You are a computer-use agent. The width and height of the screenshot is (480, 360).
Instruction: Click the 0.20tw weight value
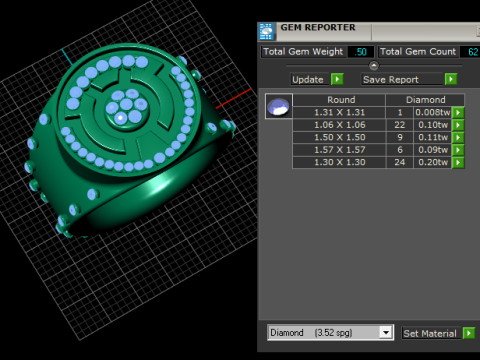[x=433, y=162]
